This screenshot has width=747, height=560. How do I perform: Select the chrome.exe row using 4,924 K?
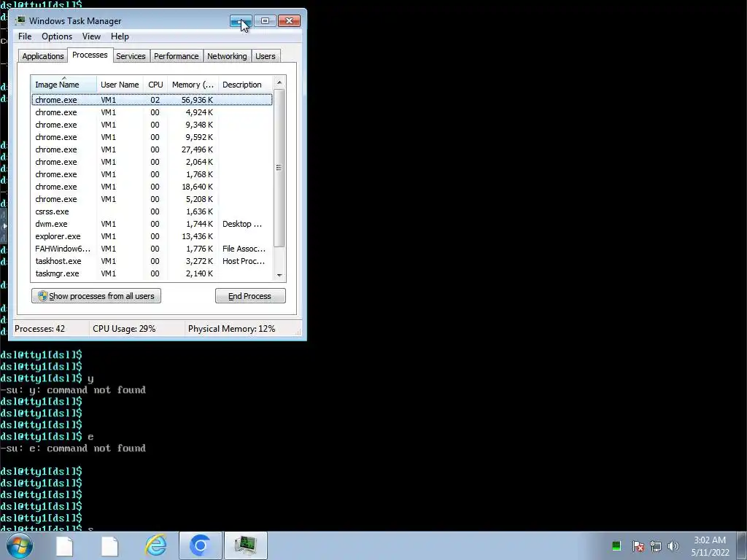coord(152,112)
